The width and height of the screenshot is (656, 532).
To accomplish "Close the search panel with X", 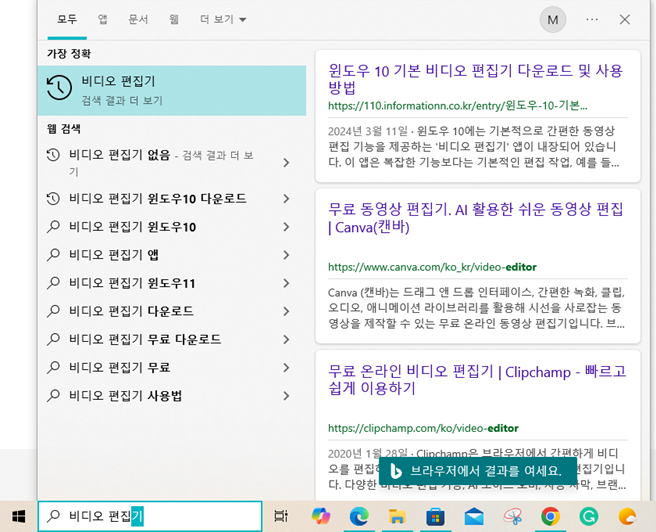I will (x=625, y=19).
